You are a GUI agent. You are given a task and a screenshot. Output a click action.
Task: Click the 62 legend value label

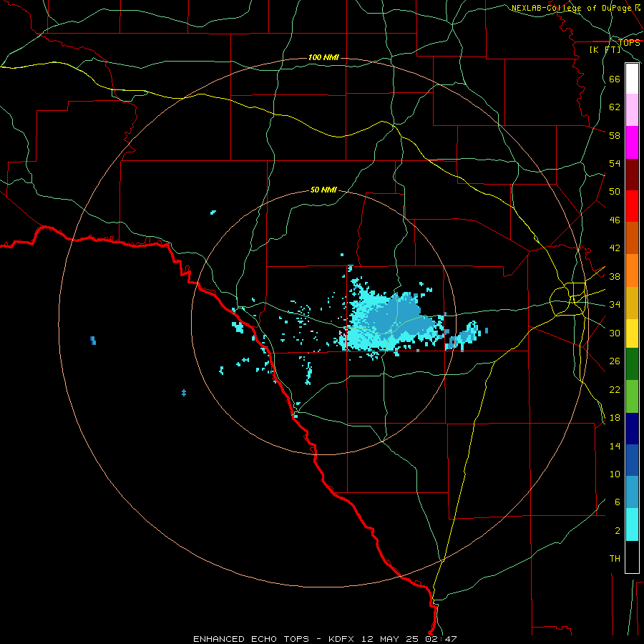click(x=615, y=107)
